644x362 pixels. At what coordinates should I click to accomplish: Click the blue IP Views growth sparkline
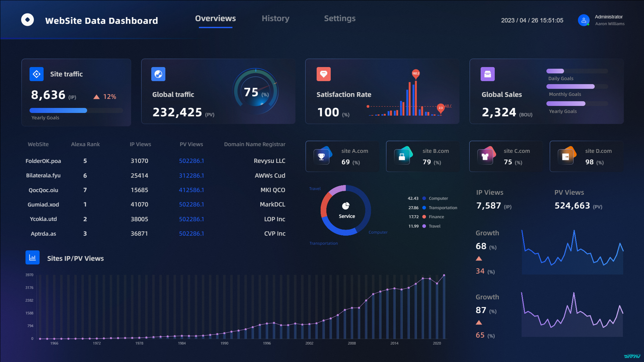(x=572, y=252)
